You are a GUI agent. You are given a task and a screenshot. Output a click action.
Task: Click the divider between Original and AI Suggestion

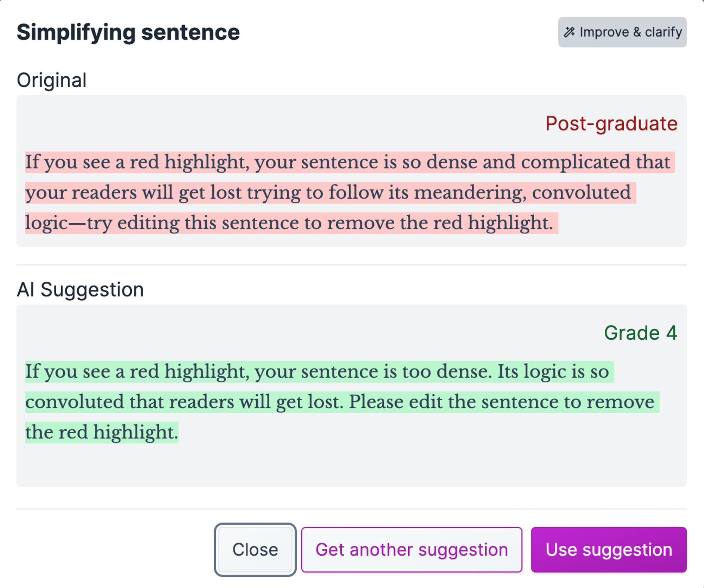click(x=352, y=262)
